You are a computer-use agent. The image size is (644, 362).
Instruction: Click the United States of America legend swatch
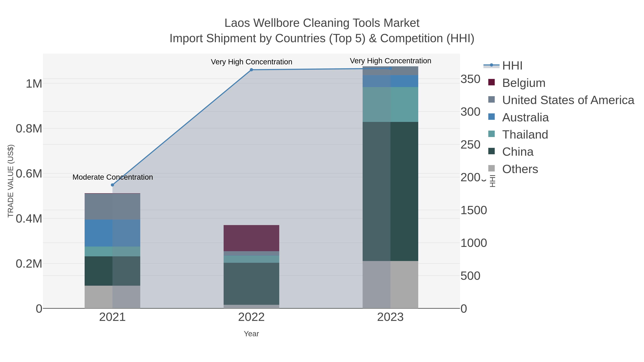[x=492, y=99]
